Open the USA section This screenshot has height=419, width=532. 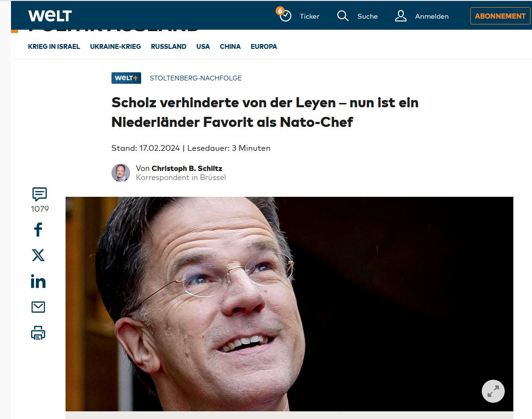click(x=203, y=46)
